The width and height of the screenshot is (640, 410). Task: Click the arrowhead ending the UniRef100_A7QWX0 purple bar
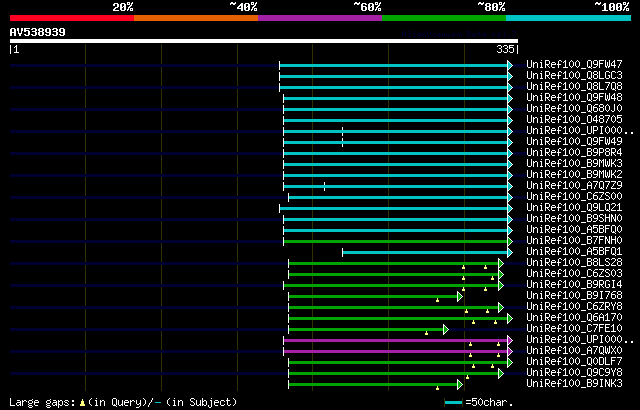510,352
